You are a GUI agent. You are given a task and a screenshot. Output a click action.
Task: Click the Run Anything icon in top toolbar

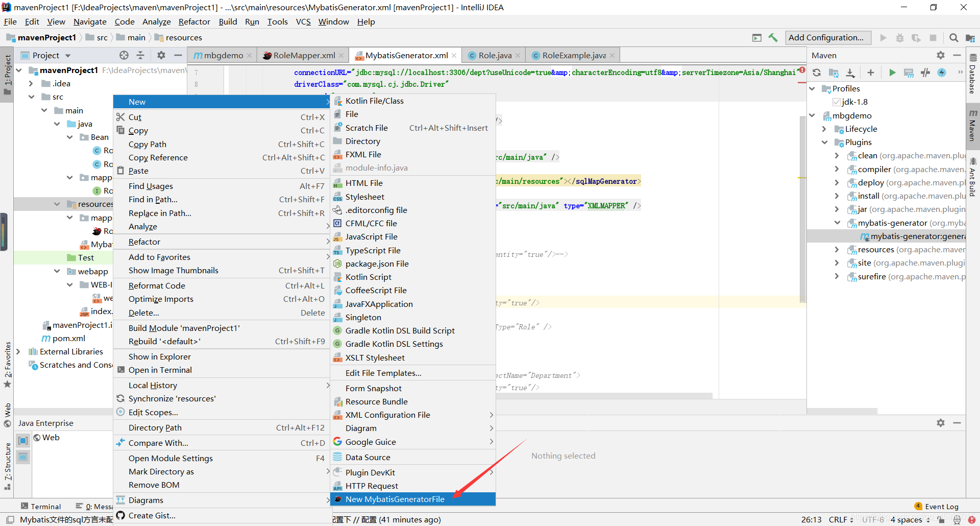click(x=757, y=37)
